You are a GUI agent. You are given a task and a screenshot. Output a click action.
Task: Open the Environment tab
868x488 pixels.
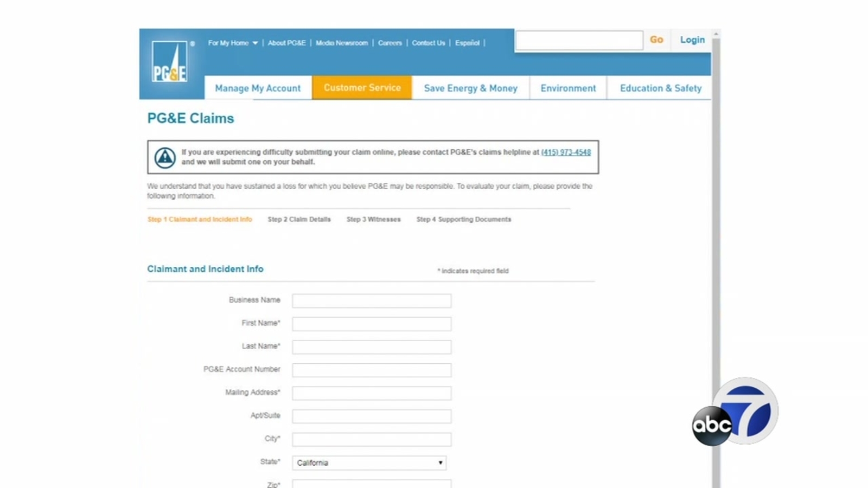(x=568, y=88)
